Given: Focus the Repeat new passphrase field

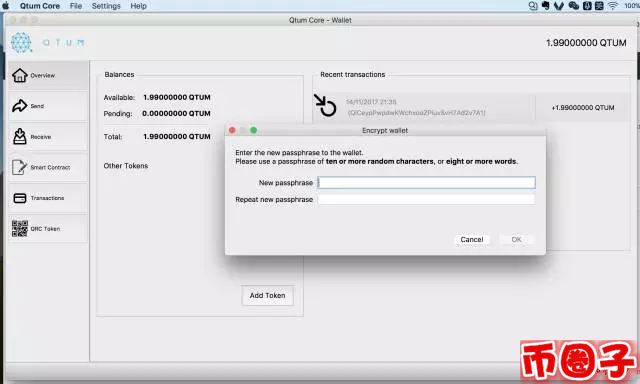Looking at the screenshot, I should pos(427,199).
